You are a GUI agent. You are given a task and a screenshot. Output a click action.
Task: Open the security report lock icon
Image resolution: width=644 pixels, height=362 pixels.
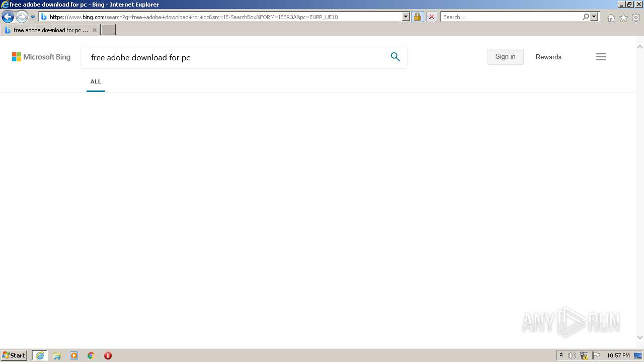(x=417, y=17)
